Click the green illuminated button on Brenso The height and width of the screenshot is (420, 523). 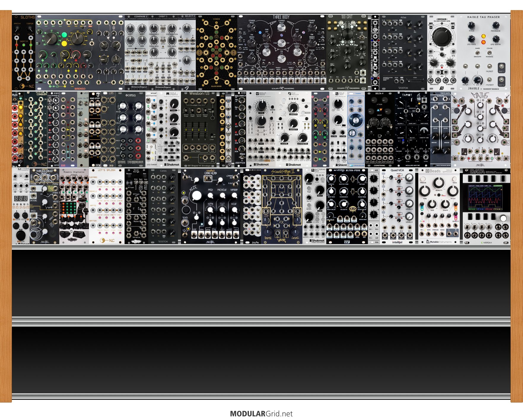click(x=64, y=35)
